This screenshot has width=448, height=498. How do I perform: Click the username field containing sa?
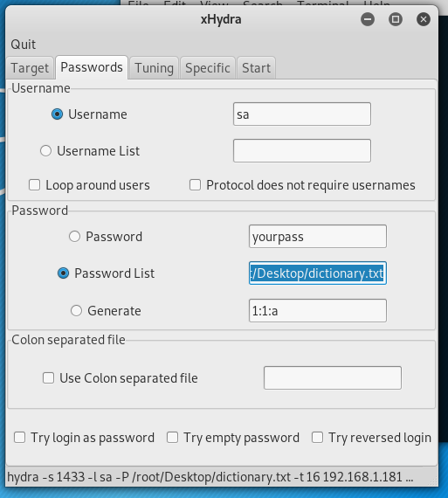coord(302,114)
